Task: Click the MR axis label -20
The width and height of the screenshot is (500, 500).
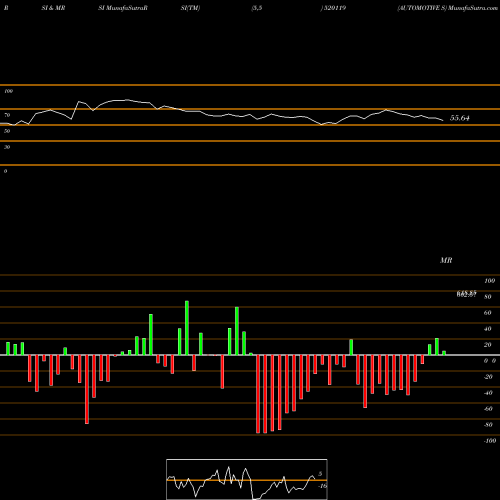Action: tap(488, 377)
